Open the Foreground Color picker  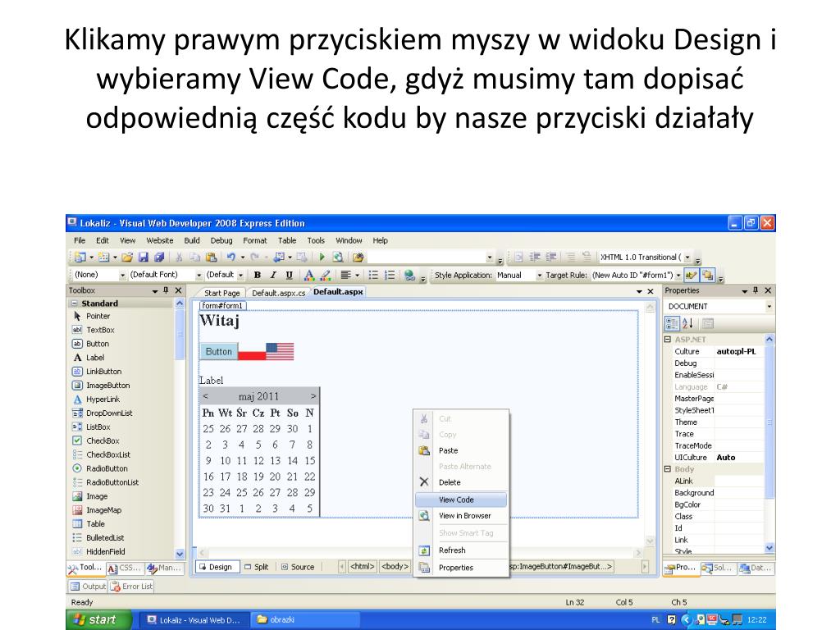(309, 275)
